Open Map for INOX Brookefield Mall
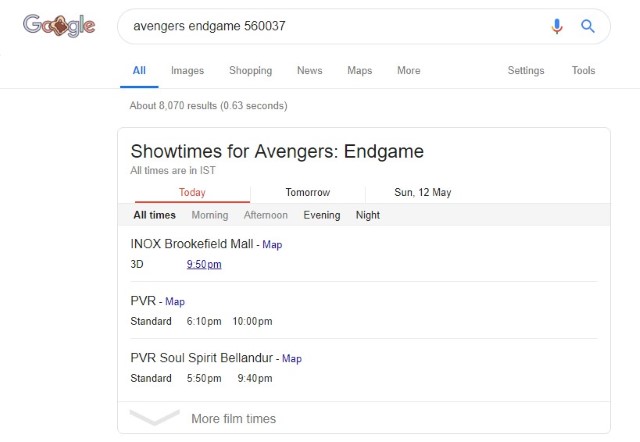The width and height of the screenshot is (640, 442). 272,244
